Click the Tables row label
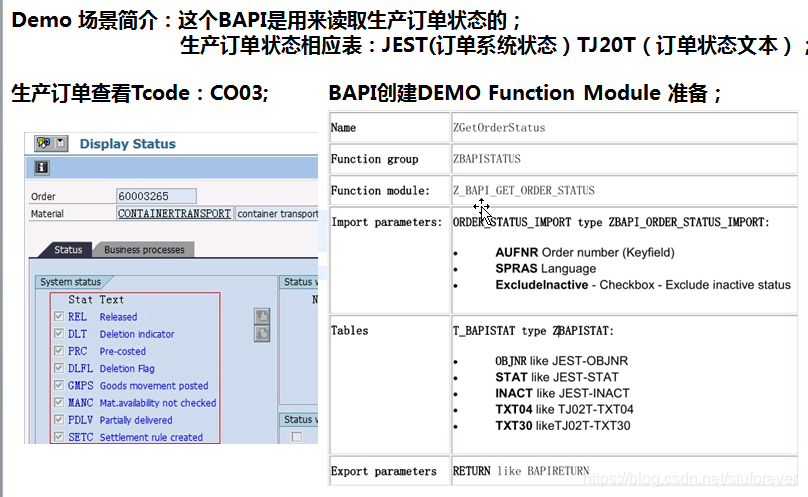This screenshot has height=497, width=808. (x=349, y=330)
